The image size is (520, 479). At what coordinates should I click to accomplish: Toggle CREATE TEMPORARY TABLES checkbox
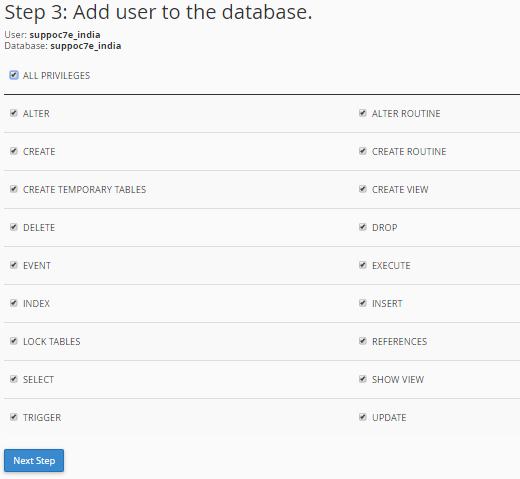14,189
